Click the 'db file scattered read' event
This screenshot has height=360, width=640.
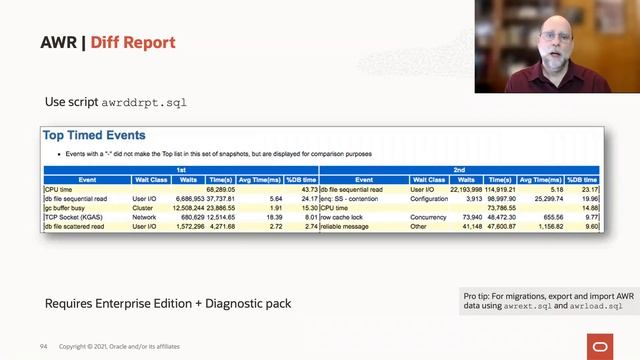(74, 227)
